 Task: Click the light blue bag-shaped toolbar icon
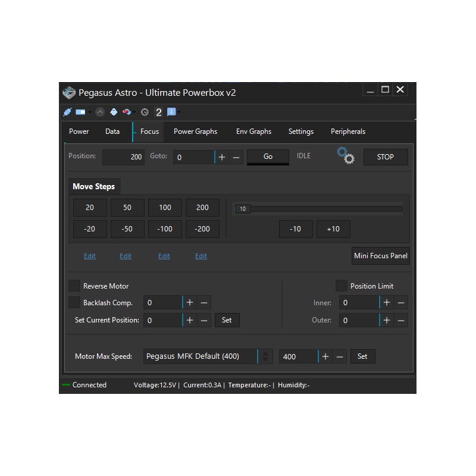[114, 112]
